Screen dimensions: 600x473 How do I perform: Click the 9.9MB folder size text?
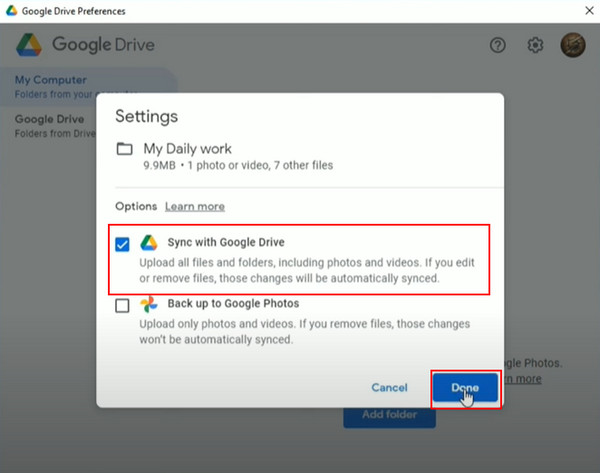click(159, 165)
